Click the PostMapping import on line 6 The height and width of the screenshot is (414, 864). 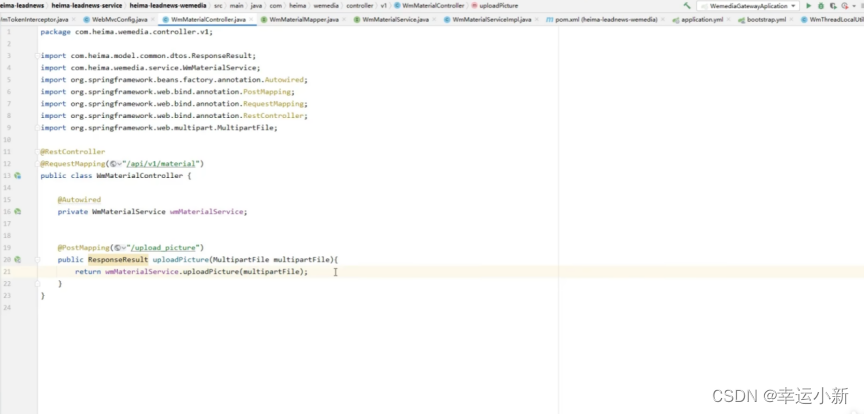tap(168, 92)
